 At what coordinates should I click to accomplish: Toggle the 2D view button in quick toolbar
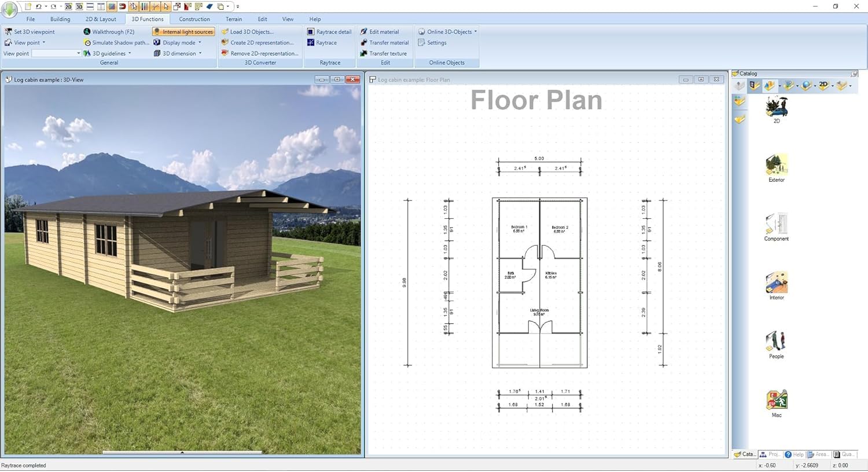coord(68,6)
